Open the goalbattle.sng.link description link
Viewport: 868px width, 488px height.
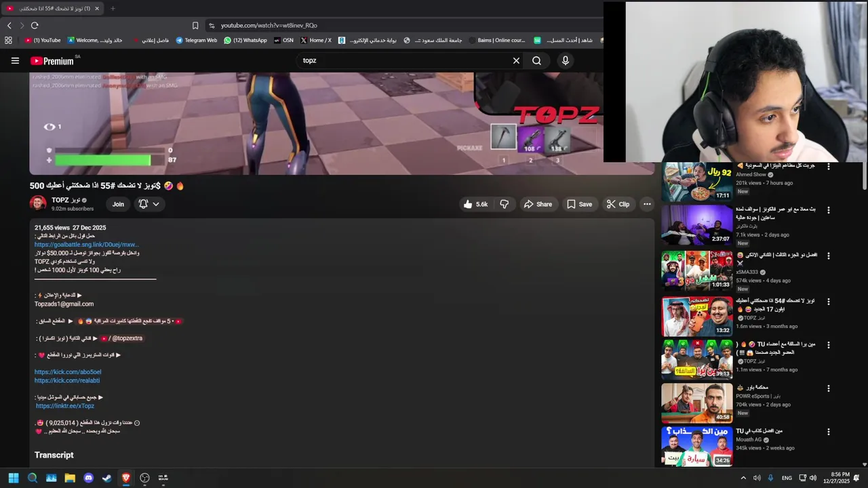87,245
